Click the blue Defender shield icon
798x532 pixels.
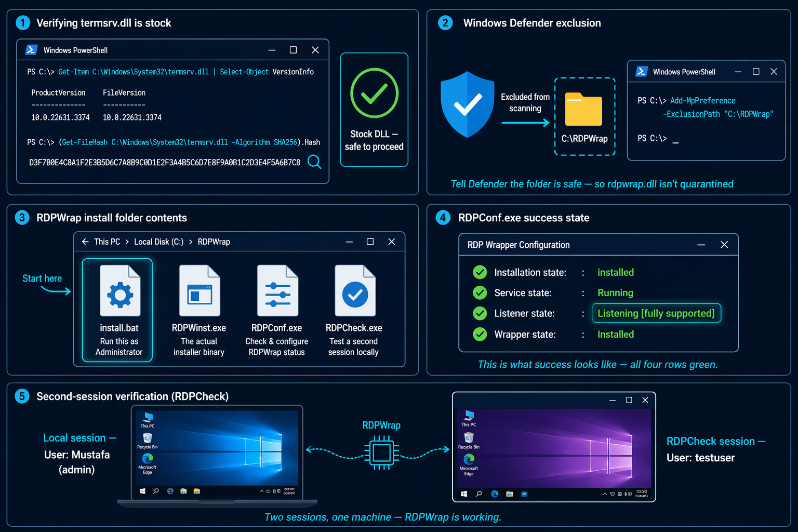[467, 104]
